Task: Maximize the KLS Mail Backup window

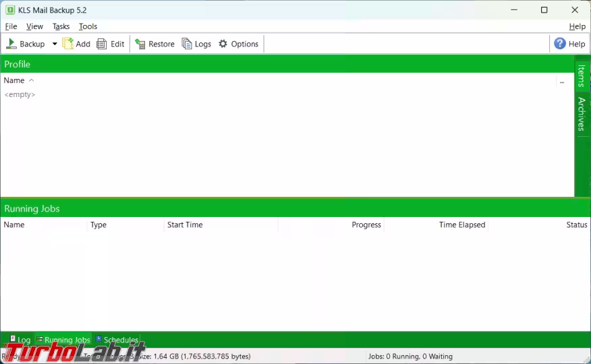Action: coord(544,10)
